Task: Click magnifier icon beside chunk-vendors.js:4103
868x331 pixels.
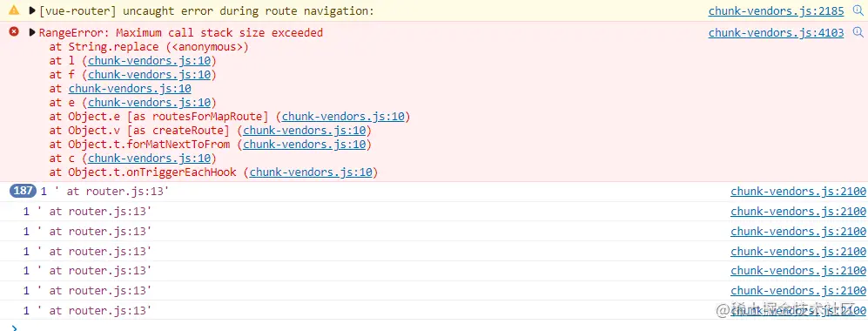Action: coord(858,32)
